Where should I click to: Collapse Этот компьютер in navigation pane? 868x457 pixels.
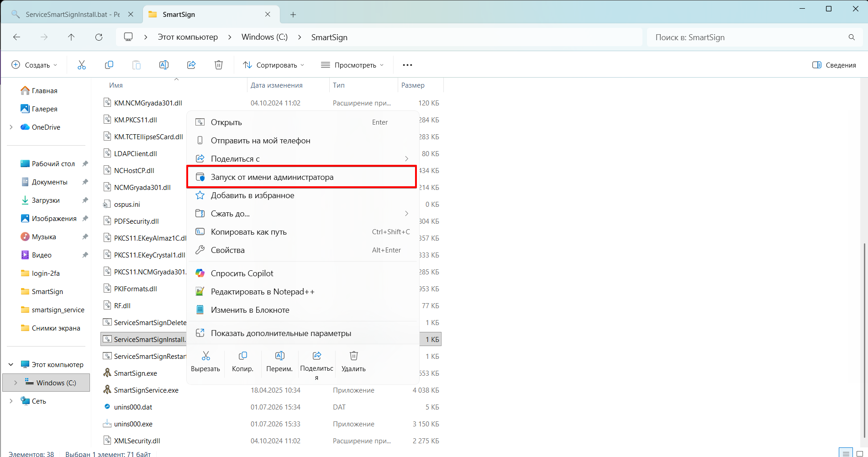point(11,364)
